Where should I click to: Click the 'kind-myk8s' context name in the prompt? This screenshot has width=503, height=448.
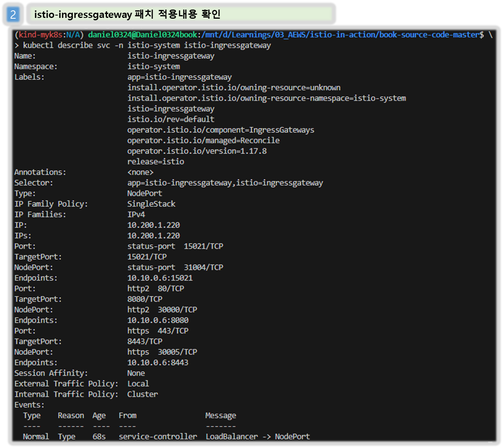pos(40,35)
